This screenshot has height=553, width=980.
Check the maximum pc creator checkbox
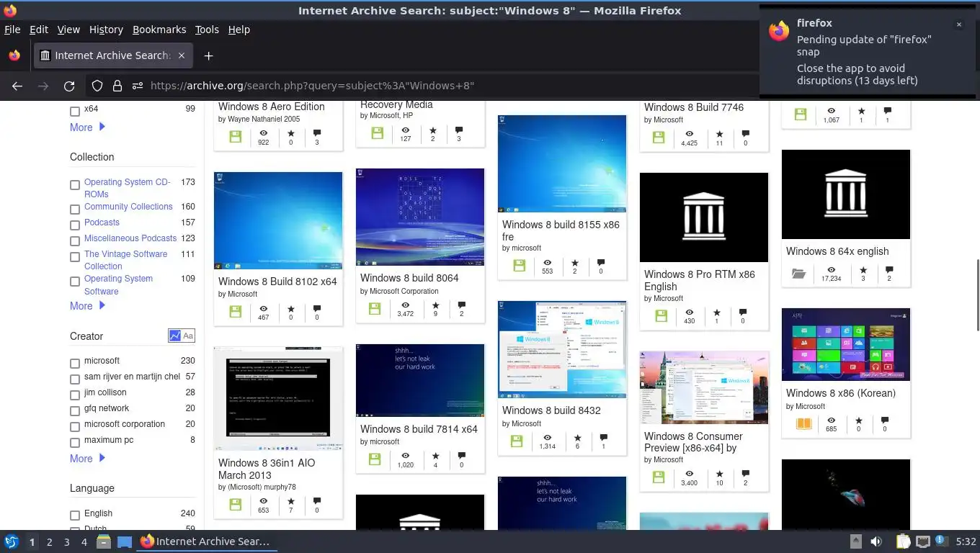click(x=75, y=442)
